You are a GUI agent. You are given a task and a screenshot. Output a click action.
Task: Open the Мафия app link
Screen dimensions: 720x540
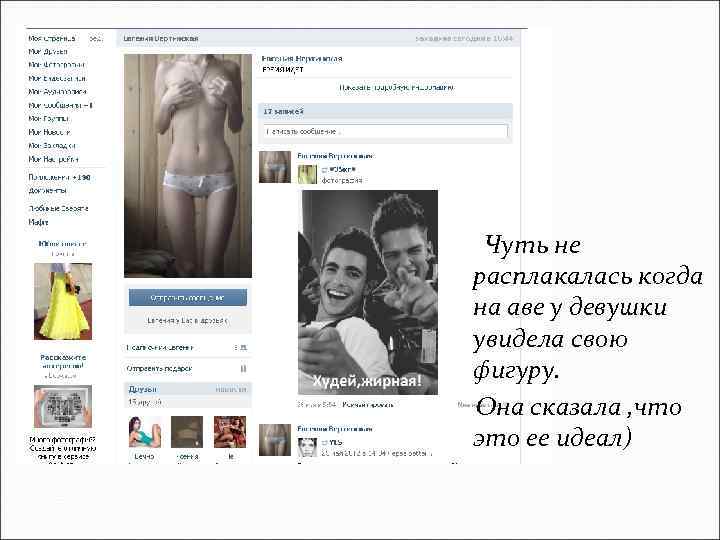point(38,222)
